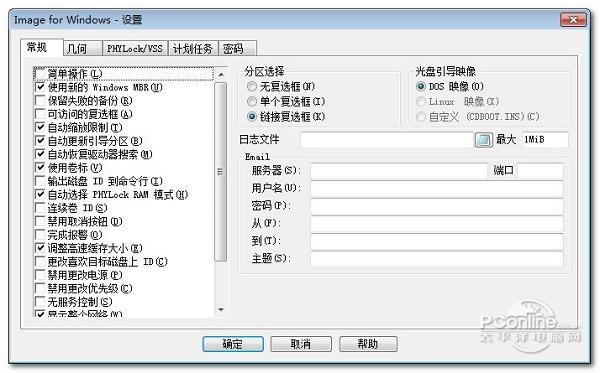Check 禁用取消按钮 (D) option
This screenshot has width=600, height=373.
[x=40, y=221]
